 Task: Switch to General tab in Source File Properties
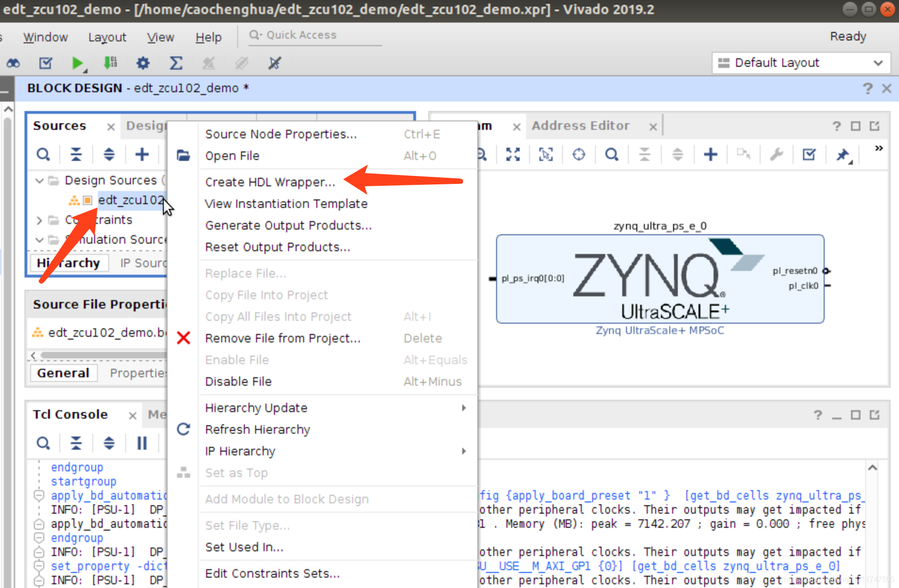click(63, 373)
